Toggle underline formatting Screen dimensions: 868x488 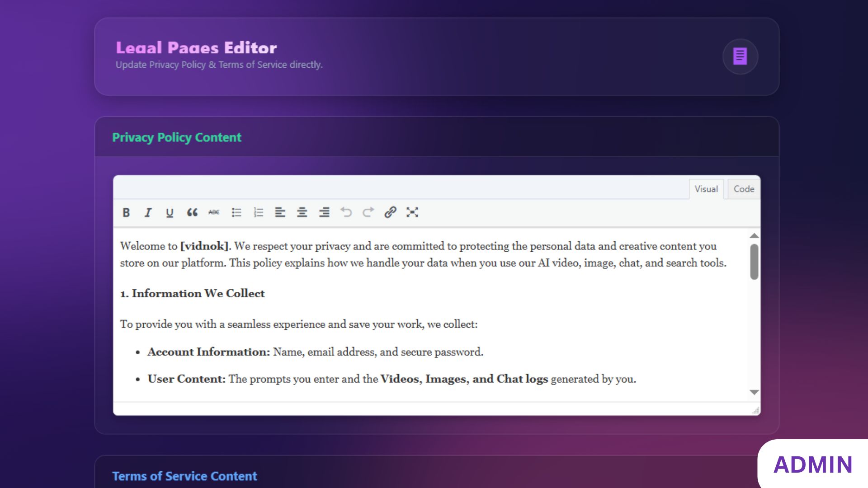coord(170,212)
